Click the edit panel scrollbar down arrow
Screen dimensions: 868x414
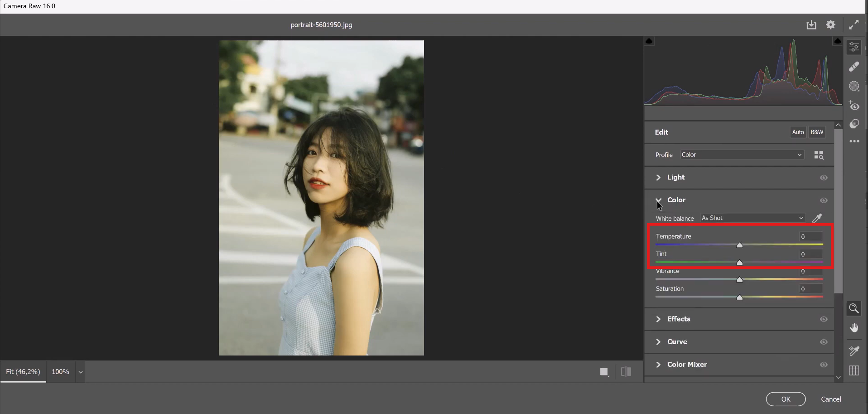click(838, 377)
